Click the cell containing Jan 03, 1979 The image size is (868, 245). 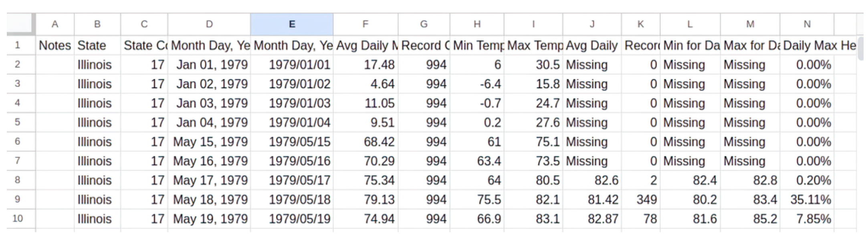[209, 103]
